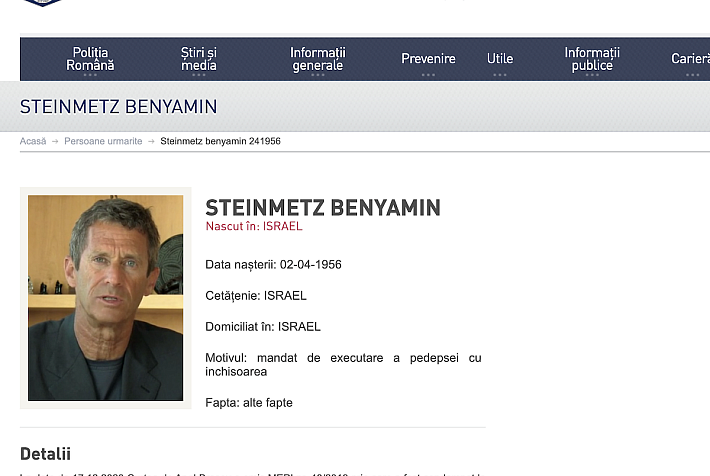The height and width of the screenshot is (476, 710).
Task: Open the Știri și media menu
Action: [198, 59]
